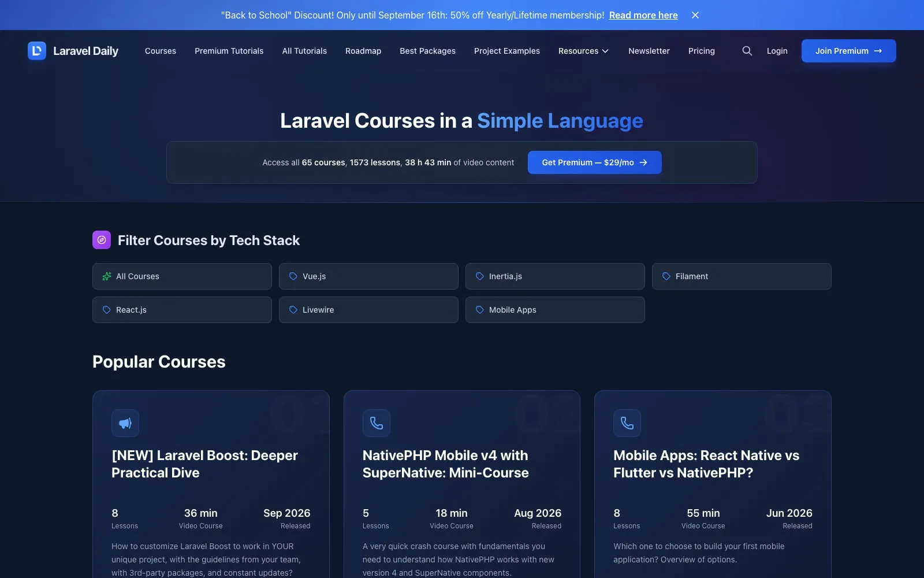Image resolution: width=924 pixels, height=578 pixels.
Task: Click the tag icon next to Vue.js
Action: click(293, 276)
